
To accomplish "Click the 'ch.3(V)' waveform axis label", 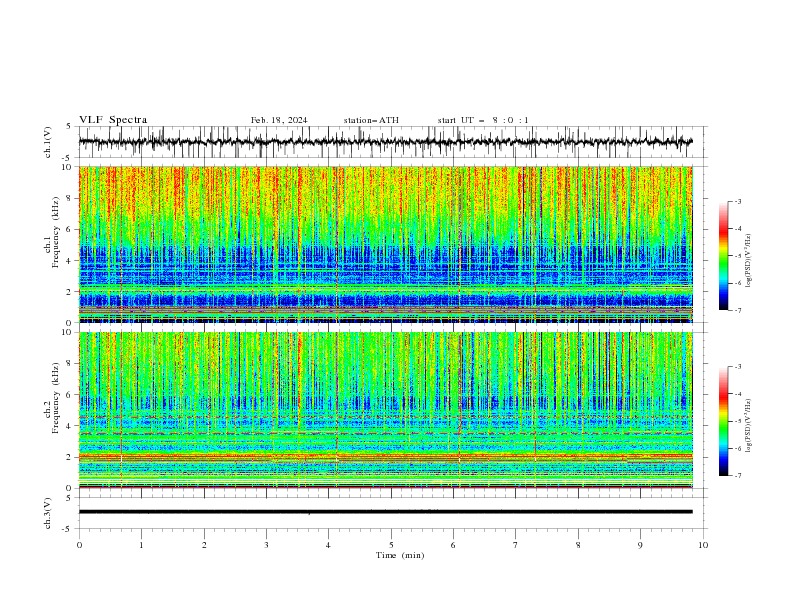I will pos(48,513).
